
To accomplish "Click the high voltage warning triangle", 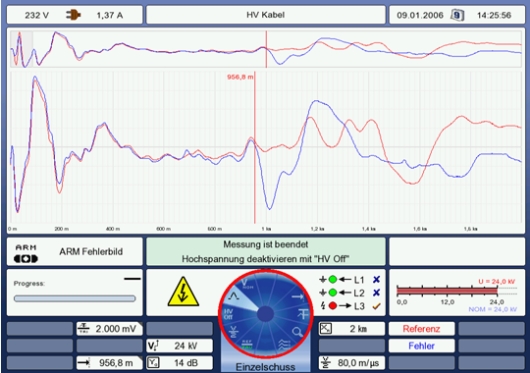I will [183, 292].
